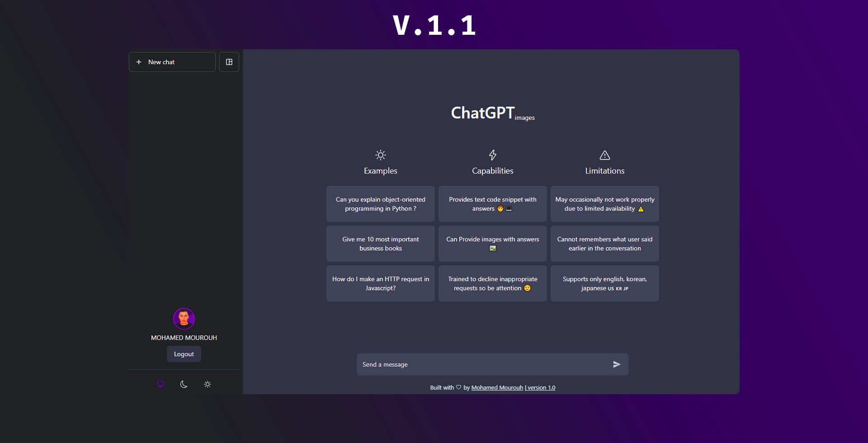Click the MOHAMED MOUROUH username text
Viewport: 868px width, 443px height.
point(184,338)
